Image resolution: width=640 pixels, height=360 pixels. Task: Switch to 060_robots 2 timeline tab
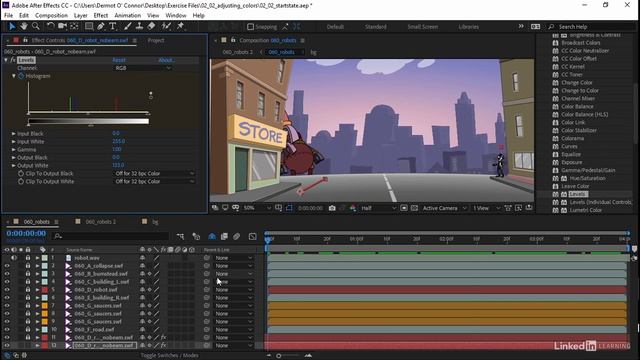click(x=100, y=222)
